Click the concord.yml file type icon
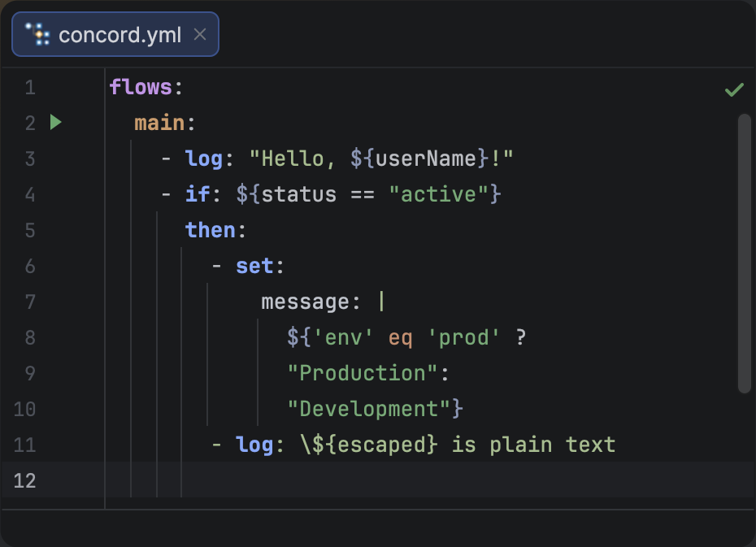Image resolution: width=756 pixels, height=547 pixels. 37,34
